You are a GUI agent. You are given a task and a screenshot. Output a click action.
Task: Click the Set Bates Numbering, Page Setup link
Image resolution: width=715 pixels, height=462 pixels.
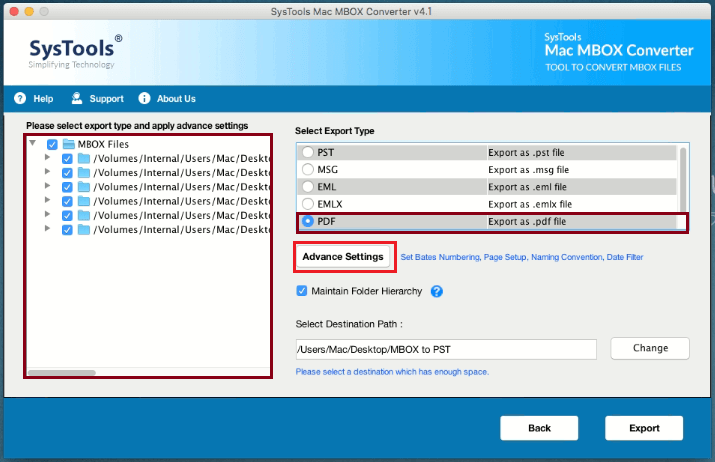(522, 257)
